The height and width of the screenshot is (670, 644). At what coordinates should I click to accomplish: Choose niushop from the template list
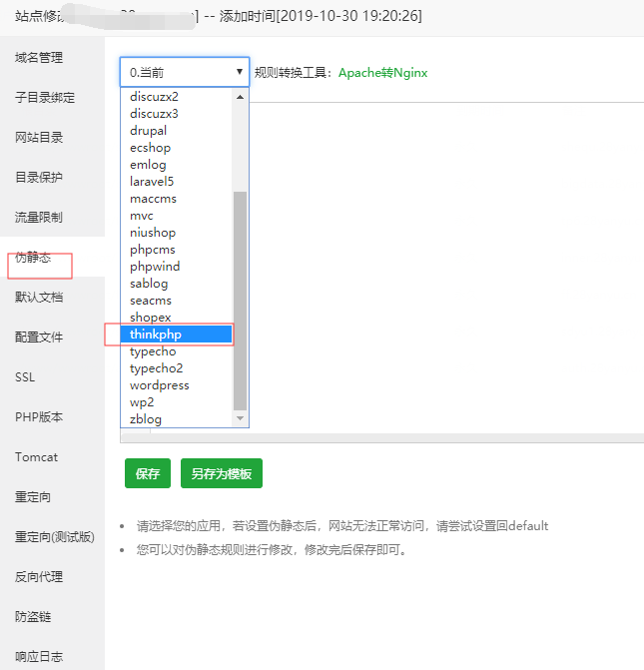(x=176, y=233)
